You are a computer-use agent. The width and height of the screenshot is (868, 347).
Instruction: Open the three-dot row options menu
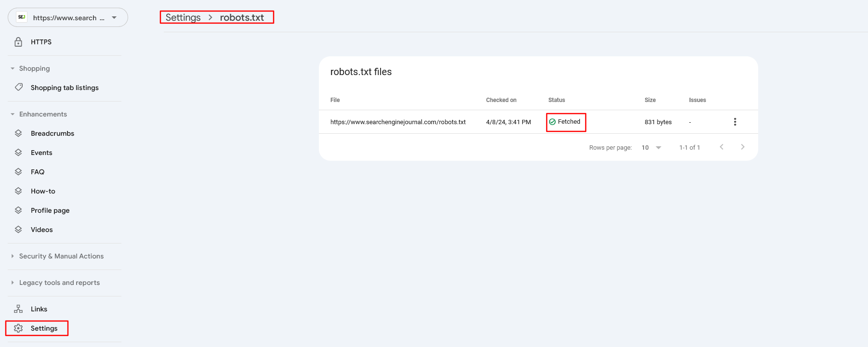pyautogui.click(x=735, y=122)
